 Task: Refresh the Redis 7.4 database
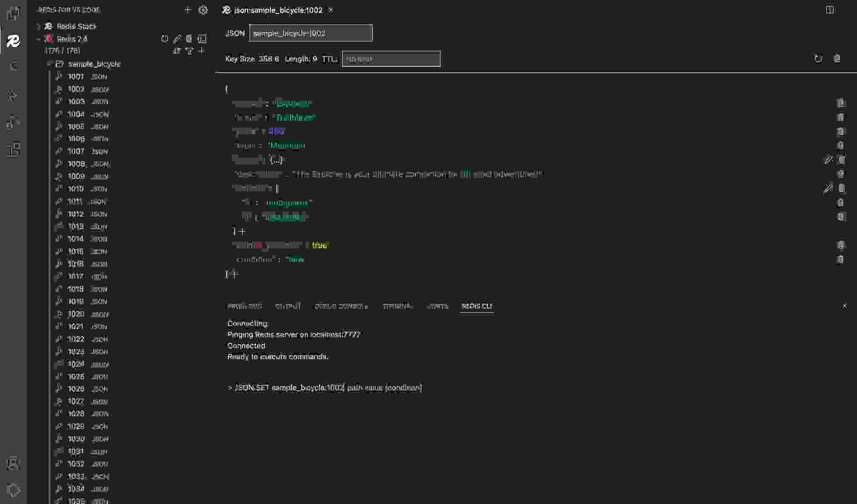click(x=165, y=39)
